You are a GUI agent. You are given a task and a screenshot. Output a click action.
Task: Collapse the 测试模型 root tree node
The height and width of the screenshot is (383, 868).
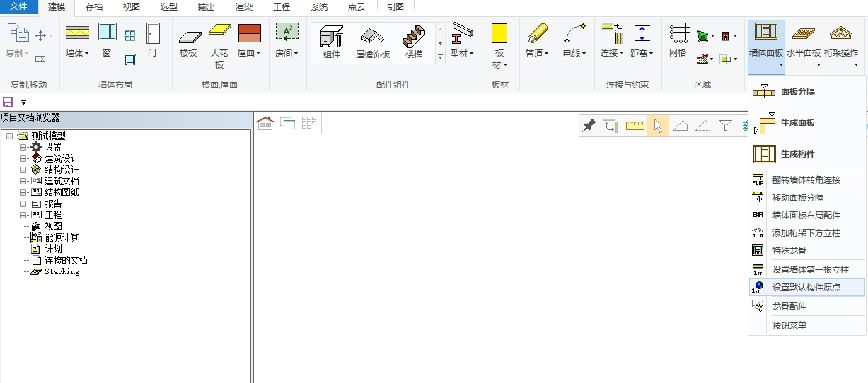(x=10, y=136)
